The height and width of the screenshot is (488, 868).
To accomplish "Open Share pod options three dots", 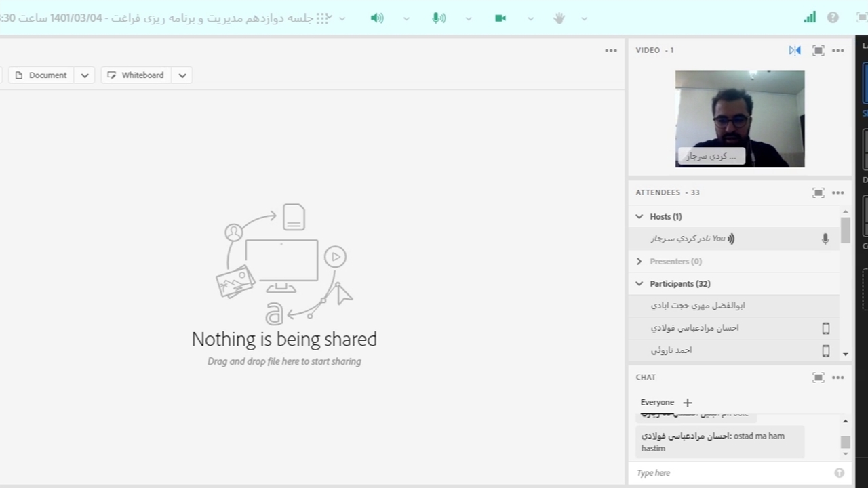I will point(611,50).
